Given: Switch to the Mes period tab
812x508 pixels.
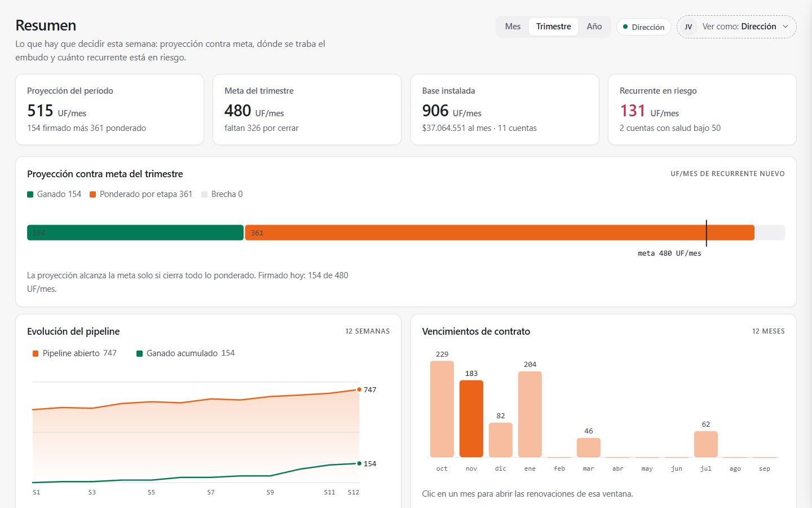Looking at the screenshot, I should (513, 27).
